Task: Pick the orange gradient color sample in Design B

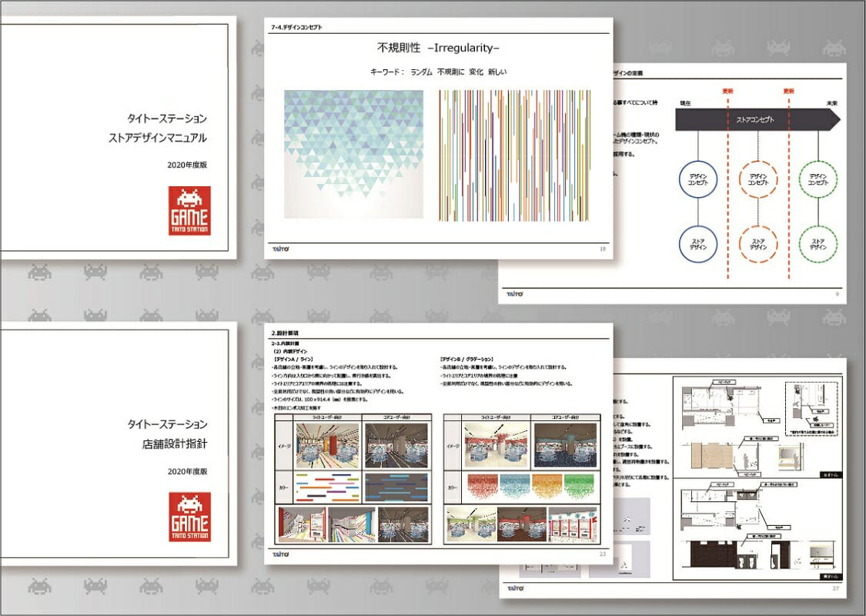Action: 547,487
